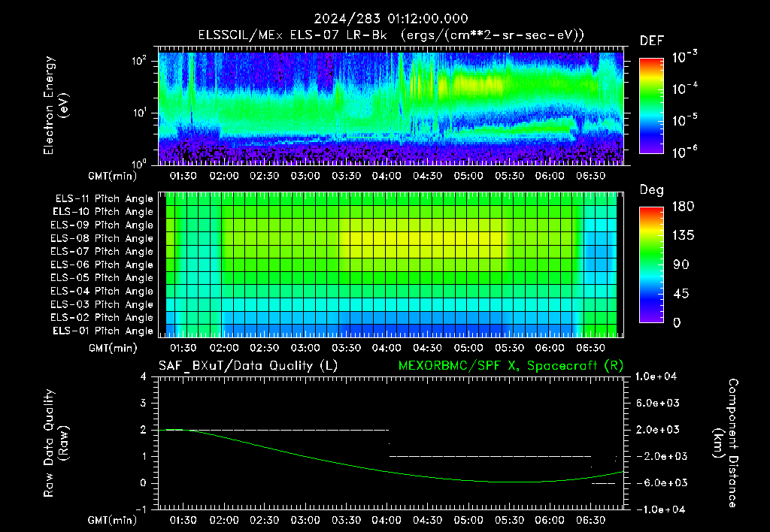Select the ELS-11 Pitch Angle row label
This screenshot has height=532, width=770.
tap(104, 199)
